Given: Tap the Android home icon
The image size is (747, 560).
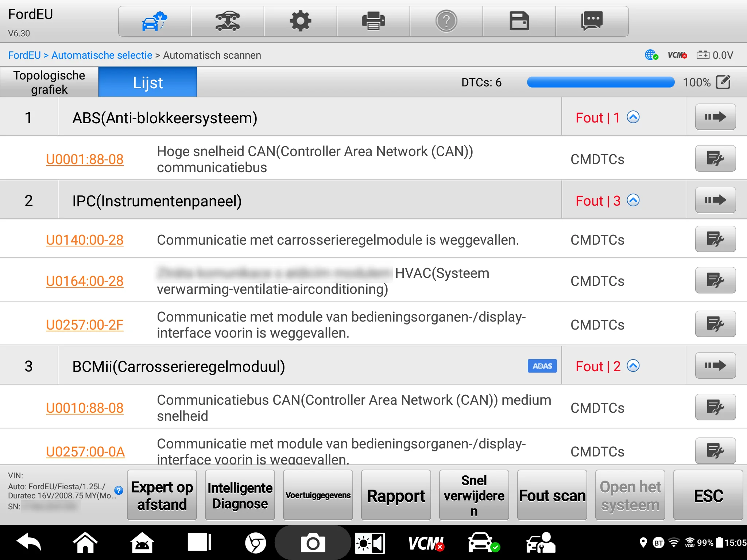Looking at the screenshot, I should (85, 543).
